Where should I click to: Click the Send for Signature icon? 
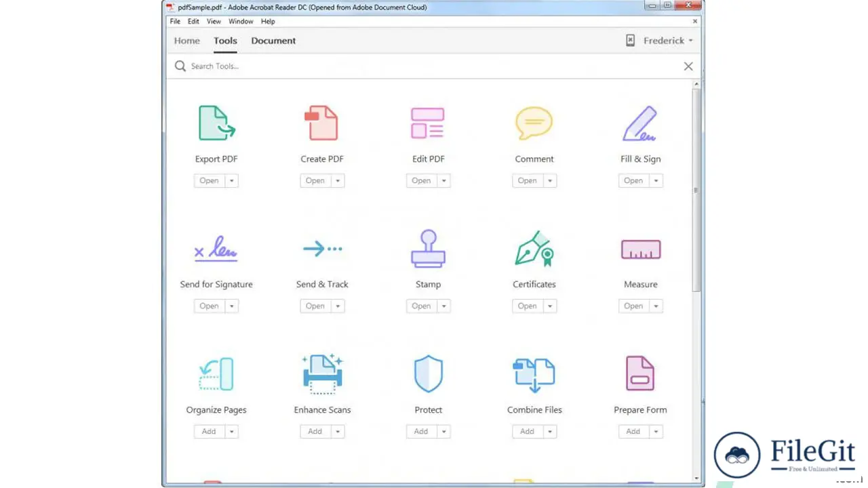click(216, 249)
